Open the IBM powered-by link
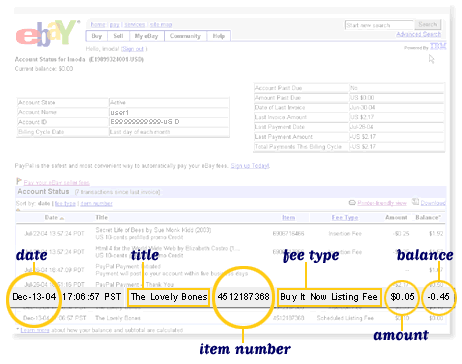Screen dimensions: 462x364 point(438,46)
